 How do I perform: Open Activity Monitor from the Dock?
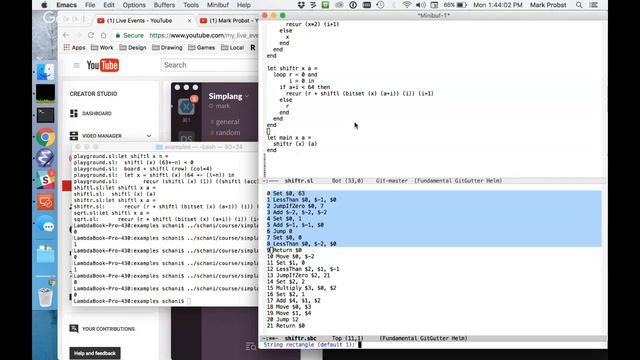tap(45, 93)
